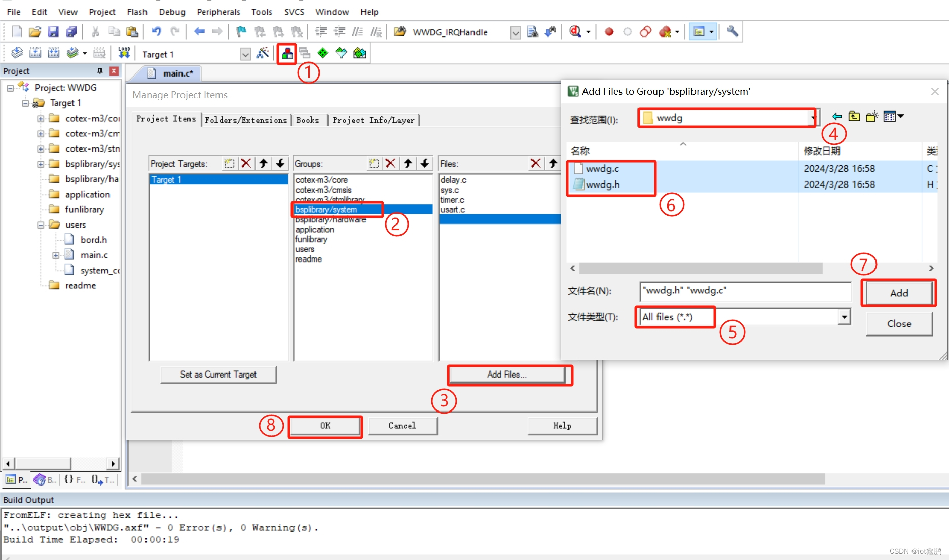Click the Undo arrow icon
Image resolution: width=949 pixels, height=560 pixels.
tap(156, 32)
